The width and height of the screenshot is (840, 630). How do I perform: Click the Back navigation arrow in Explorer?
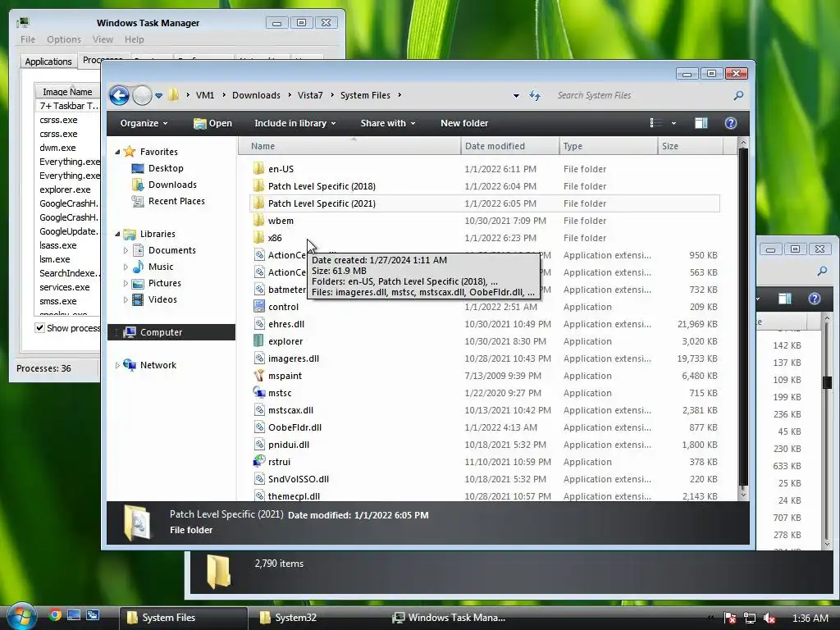coord(120,96)
